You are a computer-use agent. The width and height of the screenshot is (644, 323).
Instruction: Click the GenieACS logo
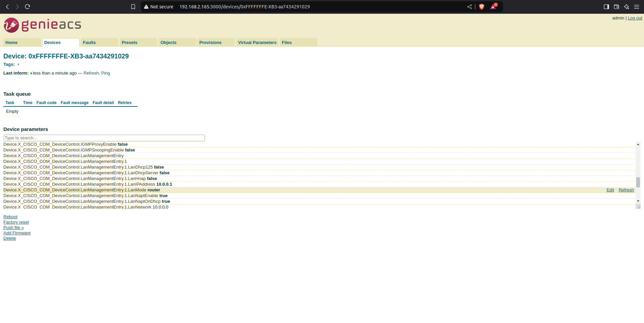[x=42, y=25]
